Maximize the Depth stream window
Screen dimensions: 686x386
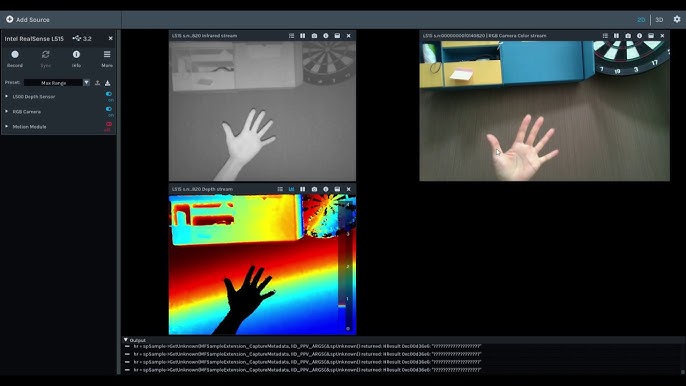tap(337, 189)
